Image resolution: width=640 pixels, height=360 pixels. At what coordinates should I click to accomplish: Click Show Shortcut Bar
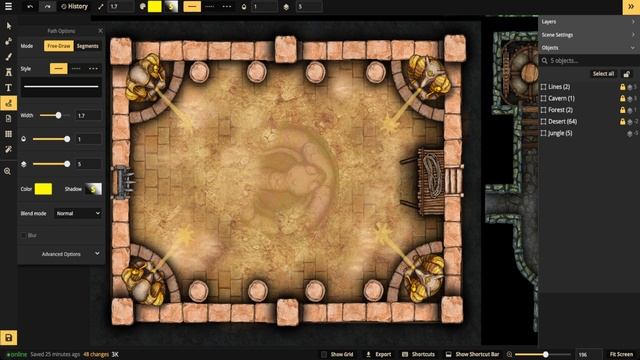(x=472, y=354)
